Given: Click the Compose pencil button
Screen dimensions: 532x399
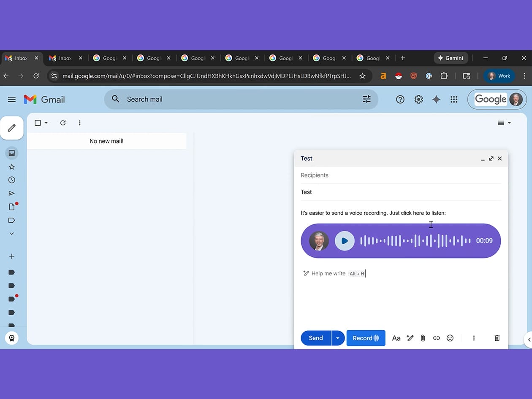Looking at the screenshot, I should tap(12, 128).
